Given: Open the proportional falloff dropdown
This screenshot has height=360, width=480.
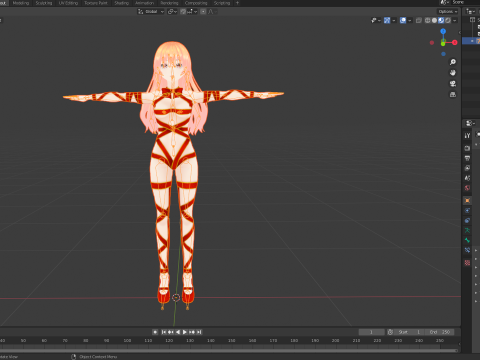Looking at the screenshot, I should (x=212, y=12).
